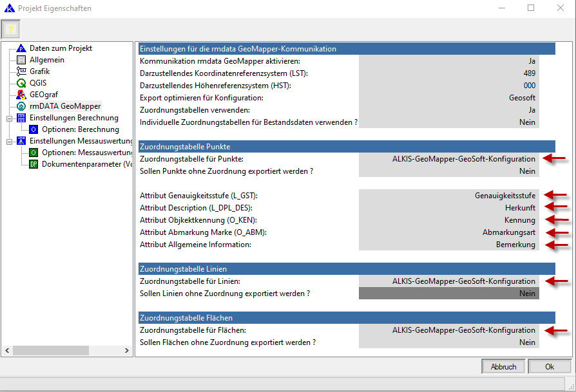The width and height of the screenshot is (576, 392).
Task: Open the Allgemein settings icon
Action: coord(21,60)
